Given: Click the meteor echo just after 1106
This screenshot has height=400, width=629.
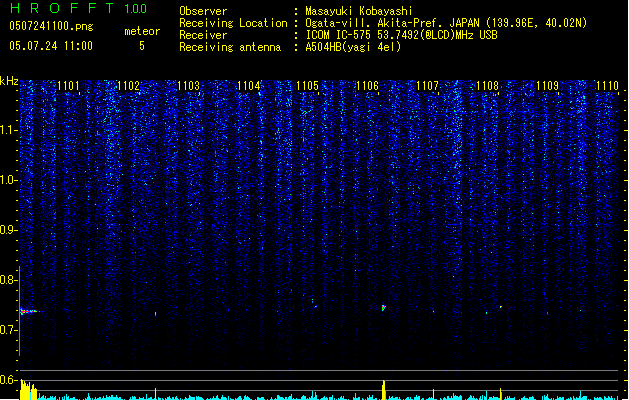Looking at the screenshot, I should (x=383, y=307).
